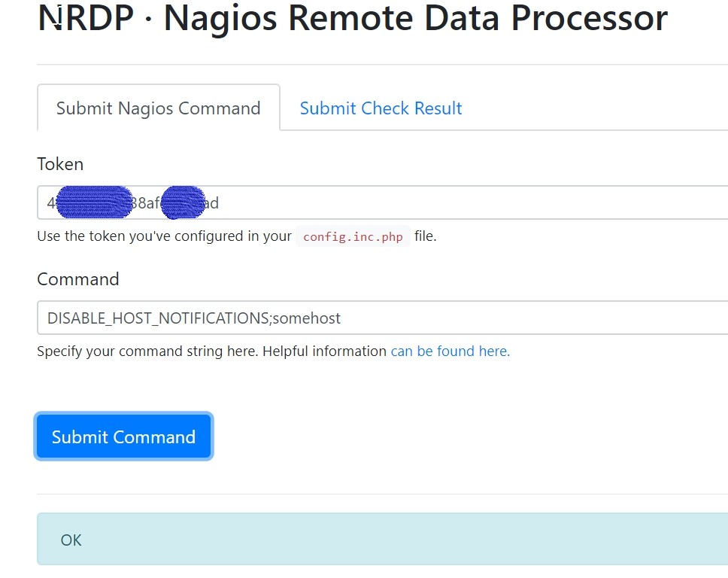Image resolution: width=728 pixels, height=578 pixels.
Task: Switch to the Submit Check Result tab
Action: coord(381,108)
